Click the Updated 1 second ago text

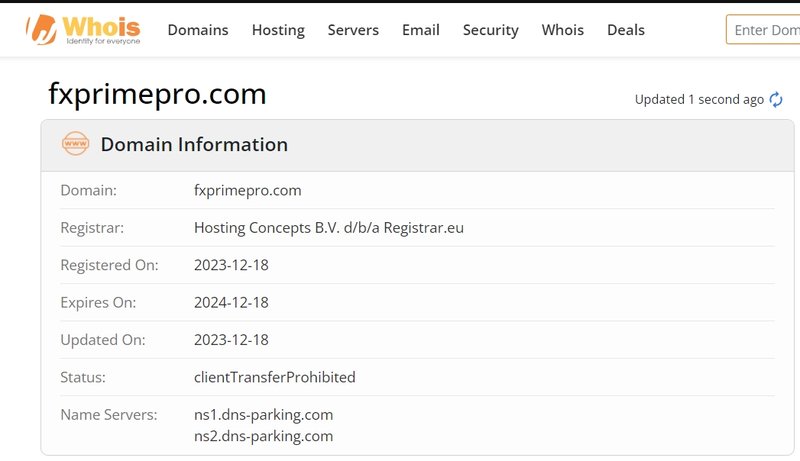point(699,99)
